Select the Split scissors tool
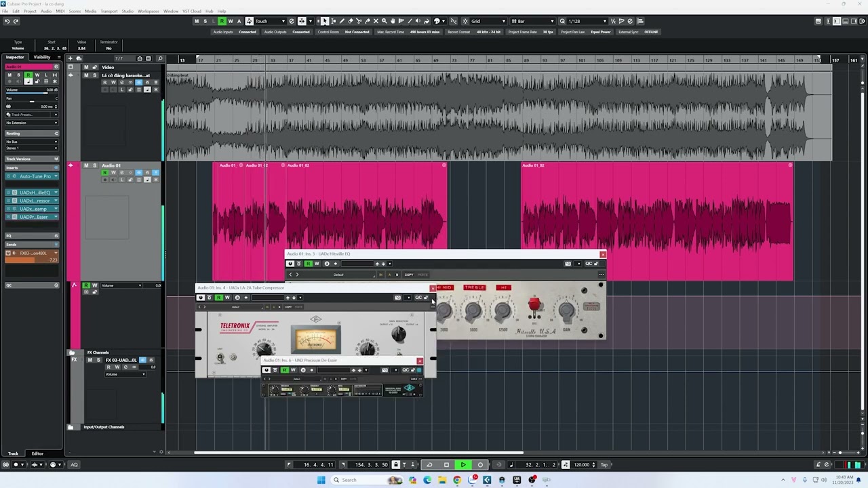 point(359,21)
